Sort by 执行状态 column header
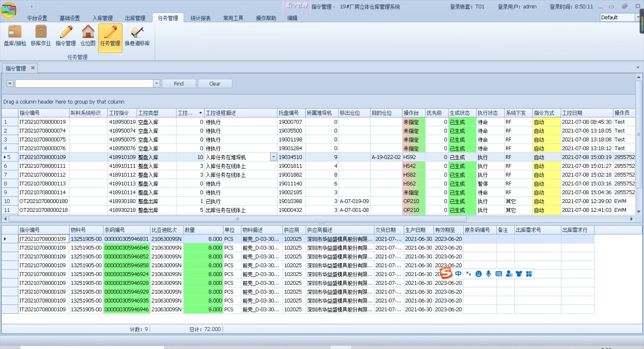The width and height of the screenshot is (644, 349). coord(490,113)
